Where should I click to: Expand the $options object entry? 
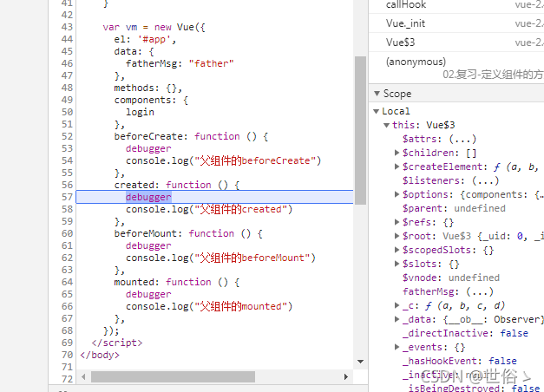pos(397,194)
